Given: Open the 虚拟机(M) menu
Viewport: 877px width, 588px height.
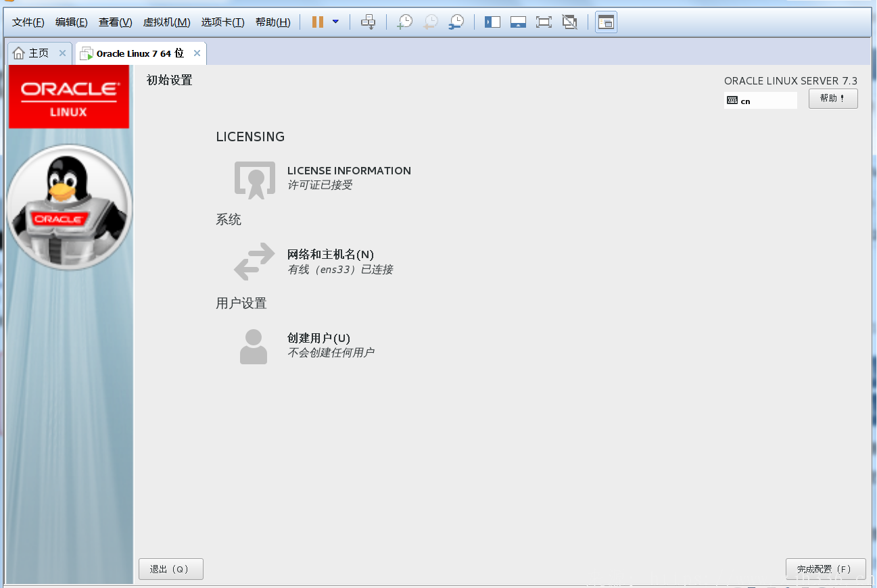Looking at the screenshot, I should (x=166, y=22).
